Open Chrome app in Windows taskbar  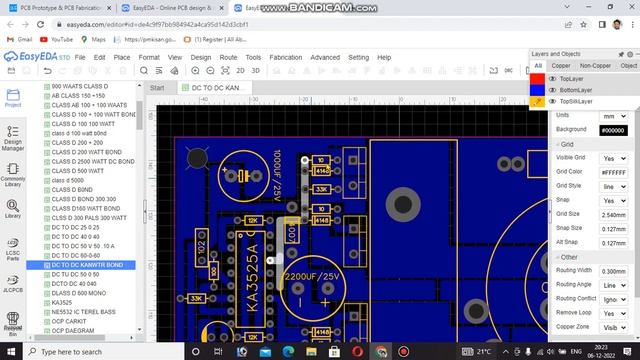(x=381, y=351)
